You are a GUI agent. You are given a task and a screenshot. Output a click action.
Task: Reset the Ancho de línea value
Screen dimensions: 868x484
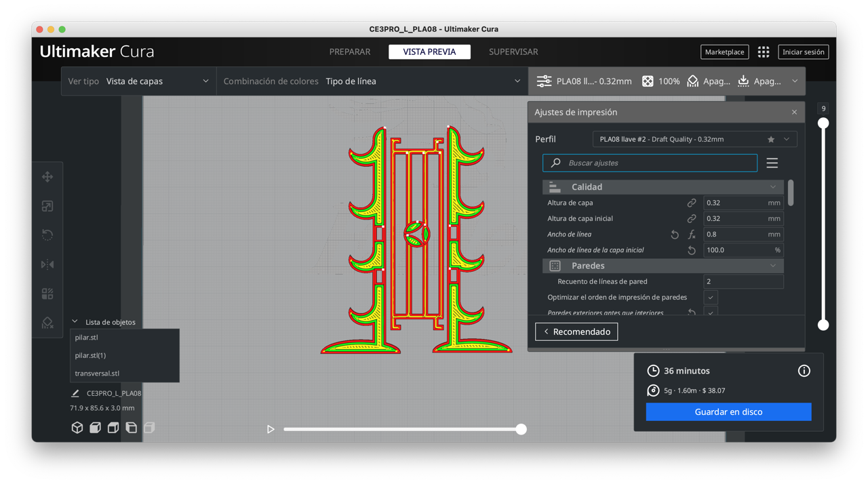point(675,235)
